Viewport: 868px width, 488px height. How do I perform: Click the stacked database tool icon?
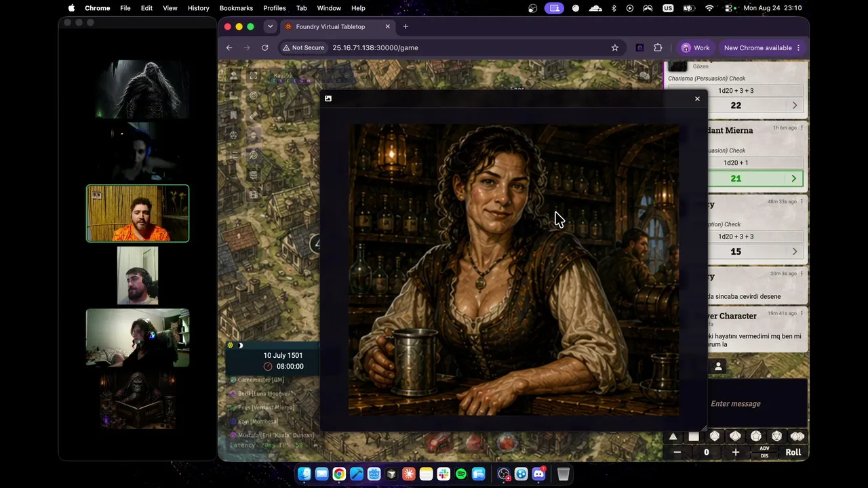point(254,175)
